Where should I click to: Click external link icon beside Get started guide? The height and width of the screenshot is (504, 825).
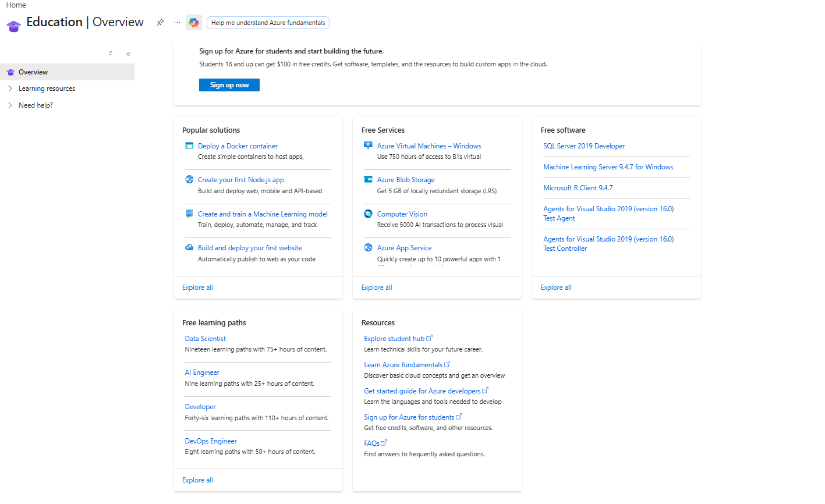tap(486, 391)
